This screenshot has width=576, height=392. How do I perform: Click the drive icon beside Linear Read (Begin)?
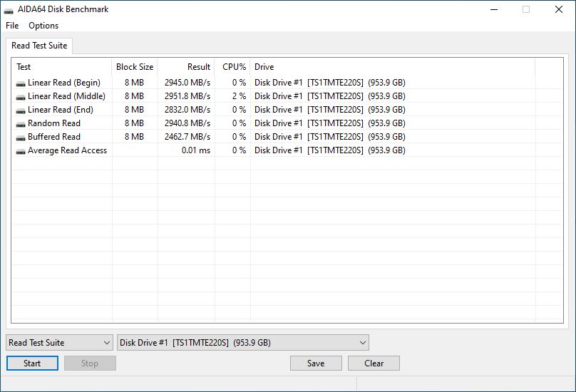21,83
